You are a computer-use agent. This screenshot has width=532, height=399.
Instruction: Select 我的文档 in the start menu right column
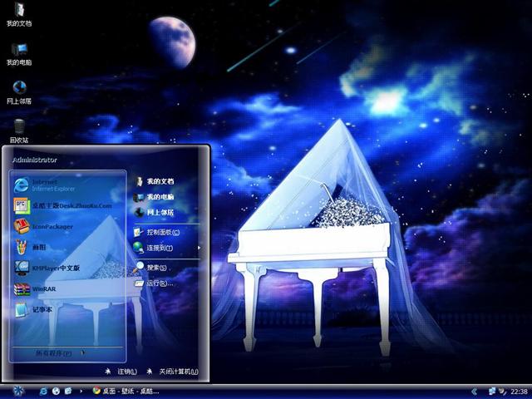coord(155,181)
